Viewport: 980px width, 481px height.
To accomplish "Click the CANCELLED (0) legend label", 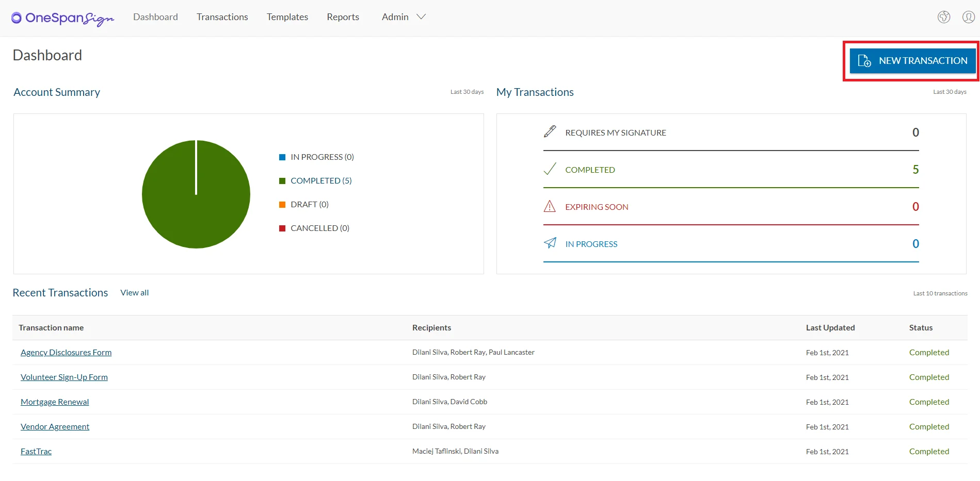I will click(320, 228).
